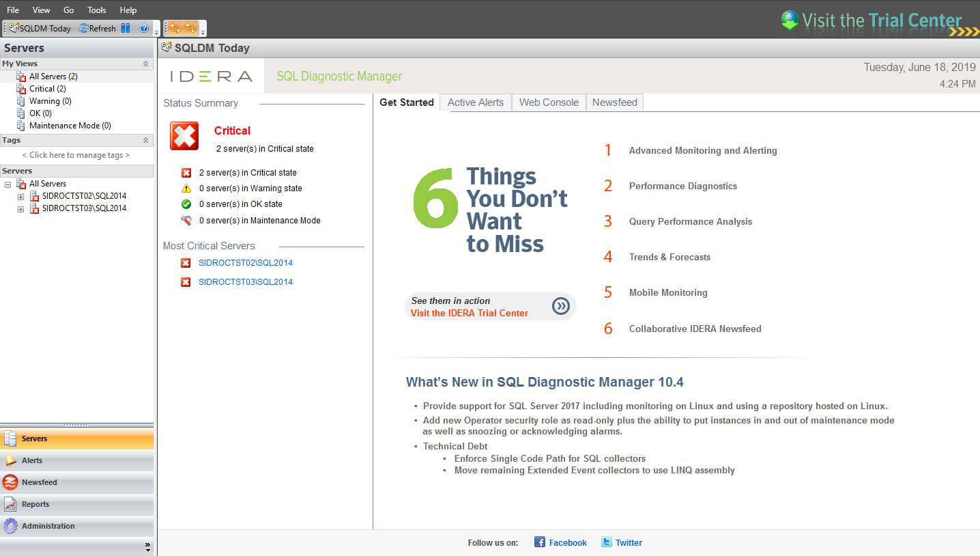Toggle the orange left-right arrows toolbar button

coord(175,28)
